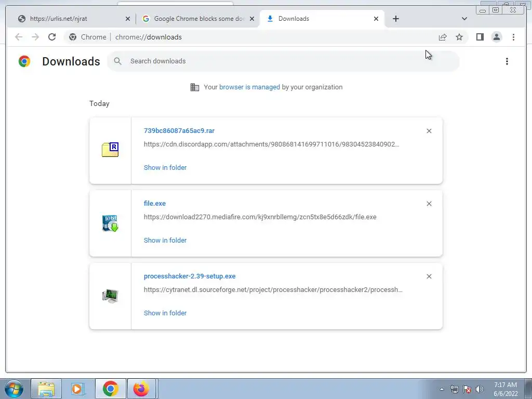532x399 pixels.
Task: Launch Firefox from the taskbar
Action: (141, 389)
